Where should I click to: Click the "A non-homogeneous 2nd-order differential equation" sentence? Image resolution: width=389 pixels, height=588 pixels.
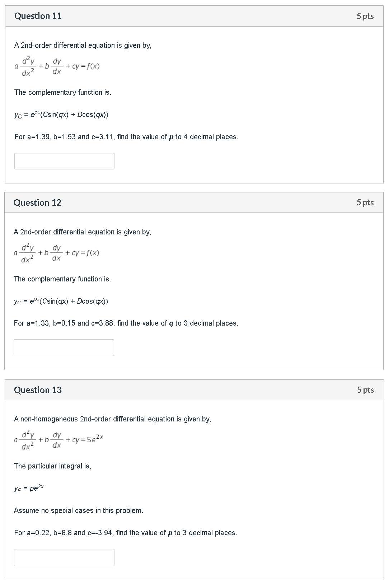pyautogui.click(x=112, y=419)
